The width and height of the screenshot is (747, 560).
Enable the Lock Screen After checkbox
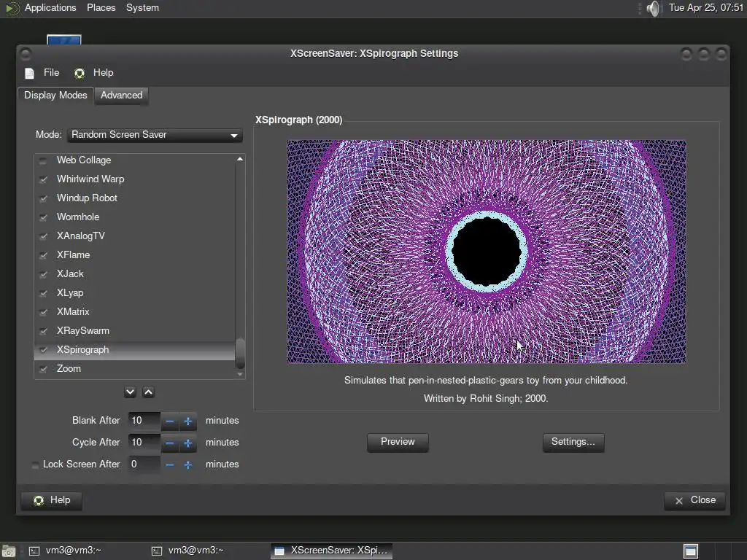[x=36, y=464]
